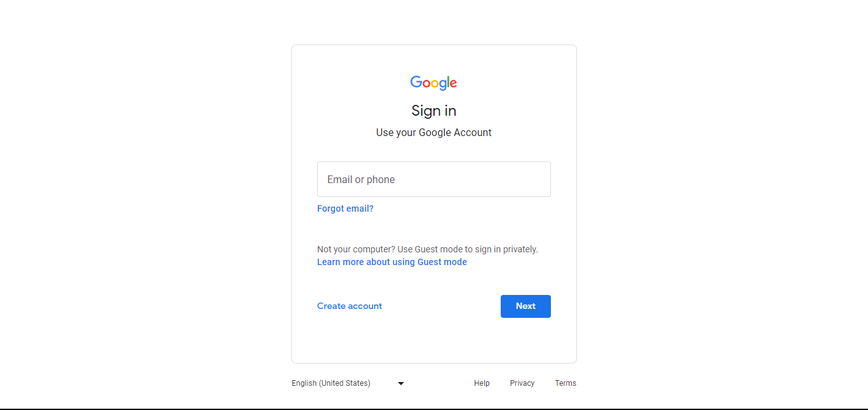Focus the Email or phone field

[434, 179]
